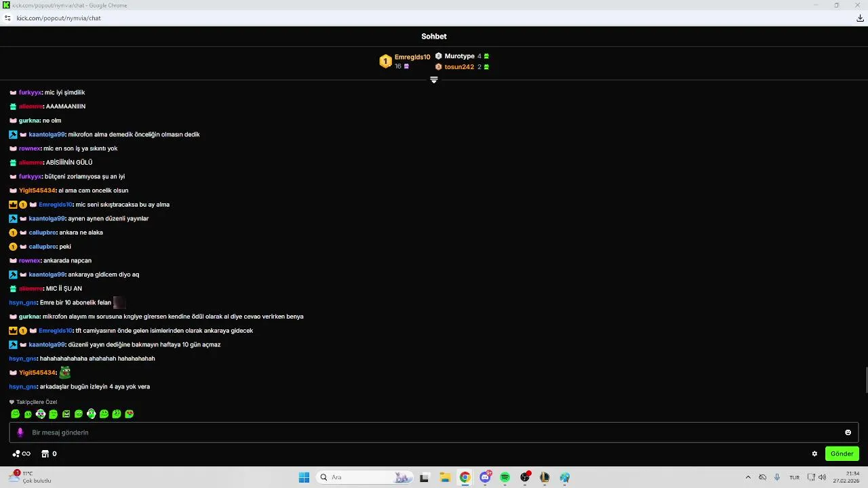Click message 'hahahahahahaha ahahahah hahahahahah'
Screen dimensions: 868x488
click(98, 359)
